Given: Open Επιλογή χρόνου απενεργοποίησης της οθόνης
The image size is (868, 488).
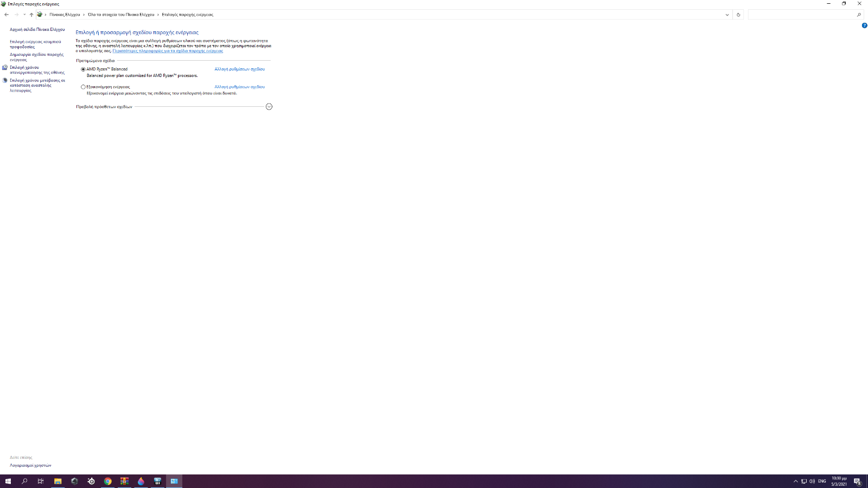Looking at the screenshot, I should coord(37,70).
